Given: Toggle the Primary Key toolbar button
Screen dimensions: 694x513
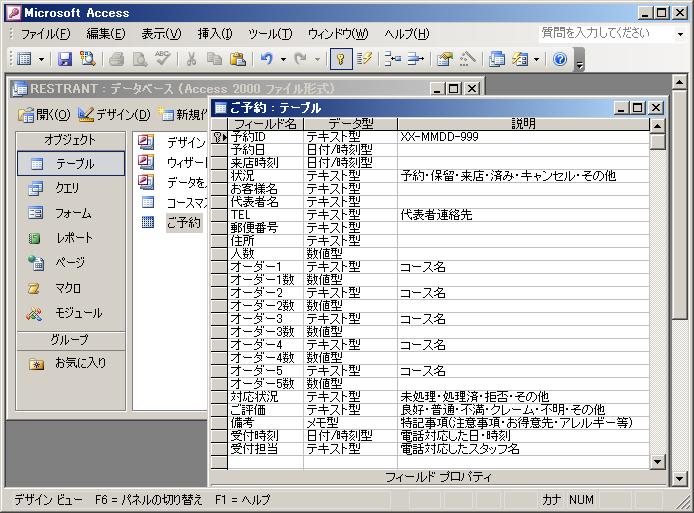Looking at the screenshot, I should (341, 59).
